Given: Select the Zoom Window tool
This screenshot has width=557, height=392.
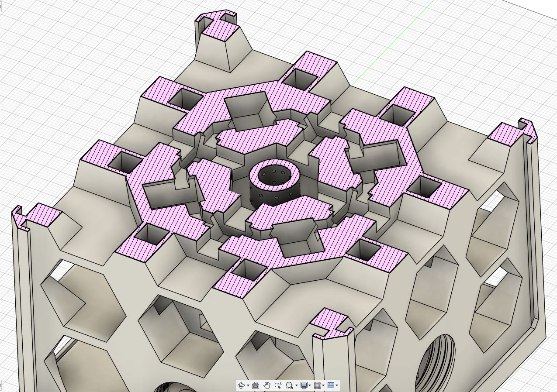Looking at the screenshot, I should tap(289, 385).
